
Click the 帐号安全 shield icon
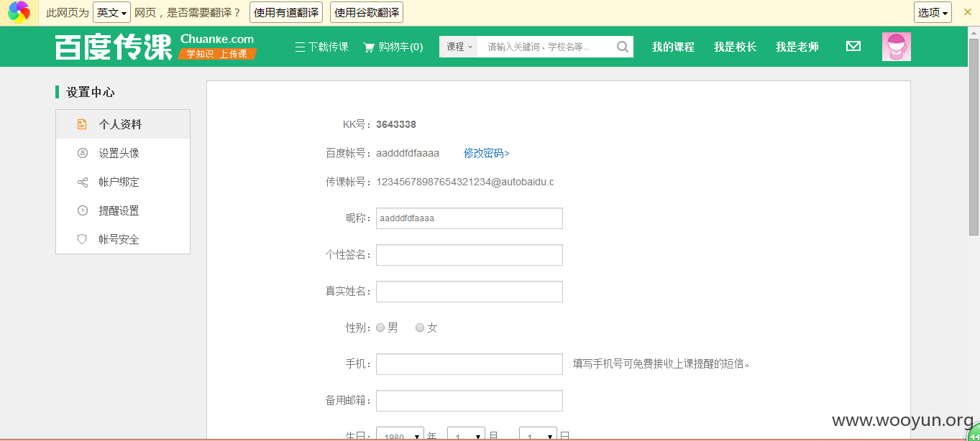click(82, 239)
